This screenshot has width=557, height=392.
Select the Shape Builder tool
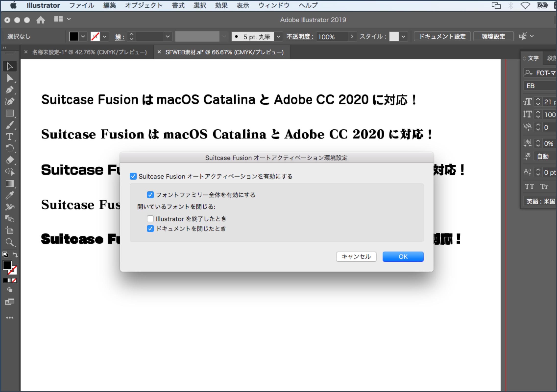click(x=10, y=219)
